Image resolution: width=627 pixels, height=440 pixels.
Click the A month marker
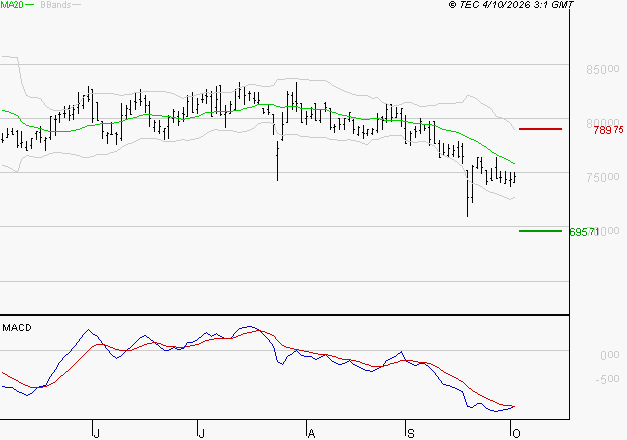coord(312,434)
